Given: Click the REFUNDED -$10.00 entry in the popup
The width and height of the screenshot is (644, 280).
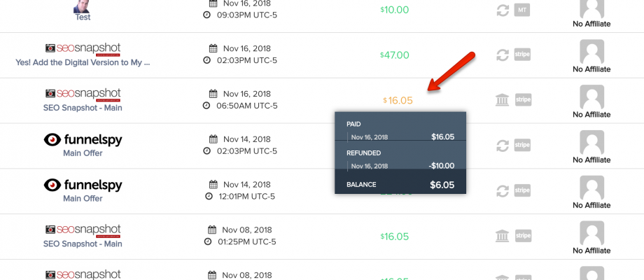Looking at the screenshot, I should tap(400, 166).
